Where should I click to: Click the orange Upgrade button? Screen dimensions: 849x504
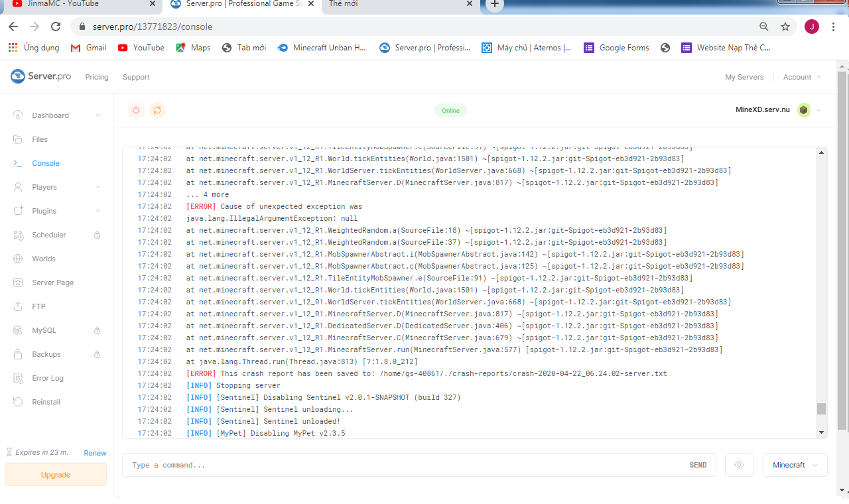56,475
